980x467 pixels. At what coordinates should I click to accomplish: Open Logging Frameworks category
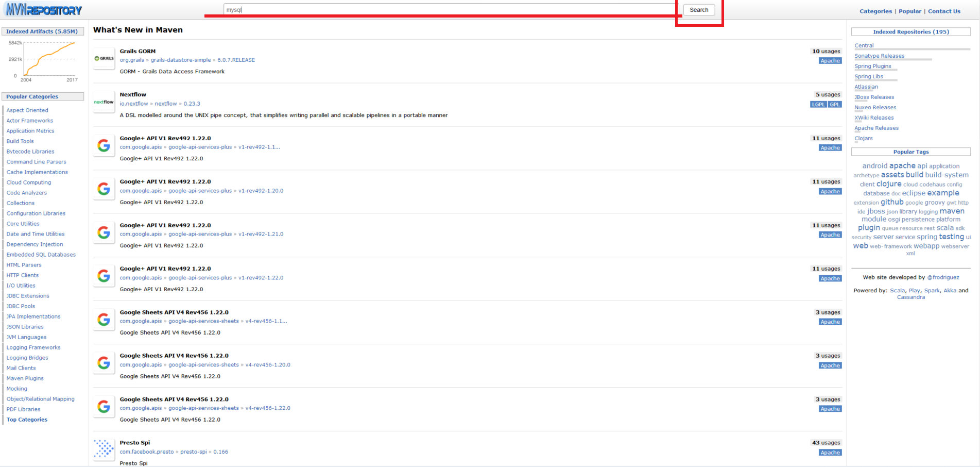(x=33, y=347)
